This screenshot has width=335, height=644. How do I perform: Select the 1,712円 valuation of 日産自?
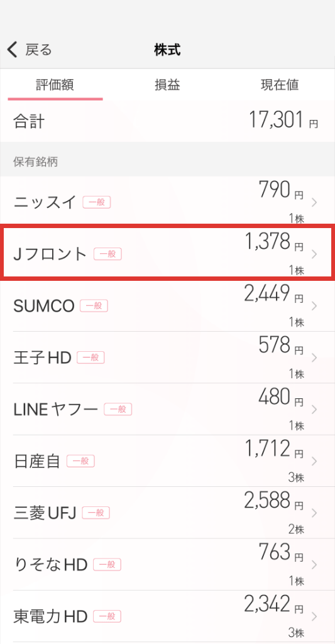coord(274,450)
